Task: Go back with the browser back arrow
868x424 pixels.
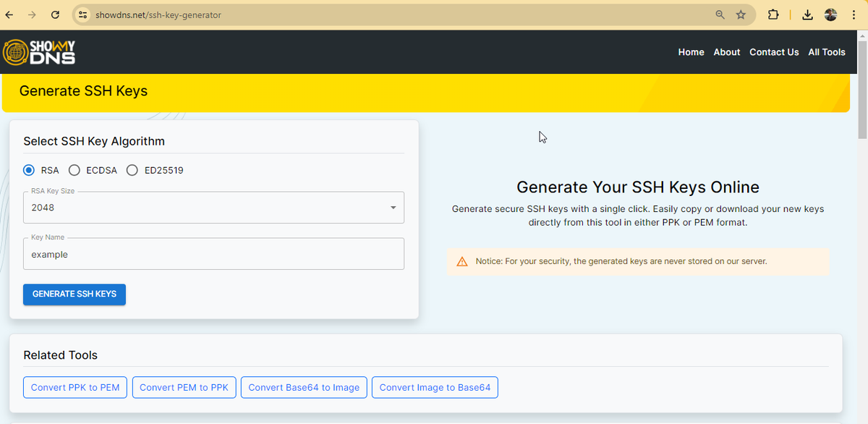Action: (x=9, y=14)
